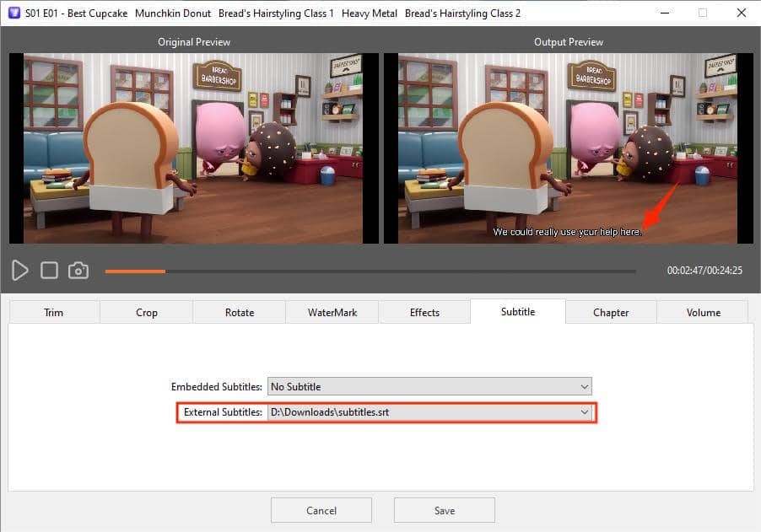Click the Output Preview video area
The width and height of the screenshot is (761, 532).
pyautogui.click(x=568, y=148)
